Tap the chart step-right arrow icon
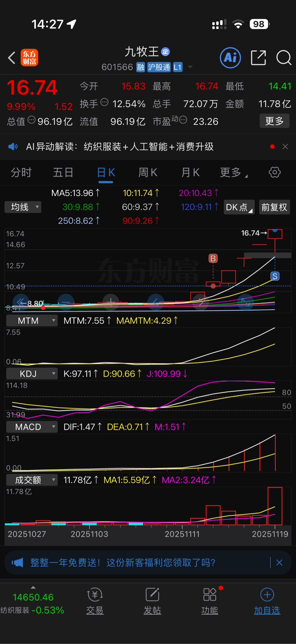 (201, 302)
